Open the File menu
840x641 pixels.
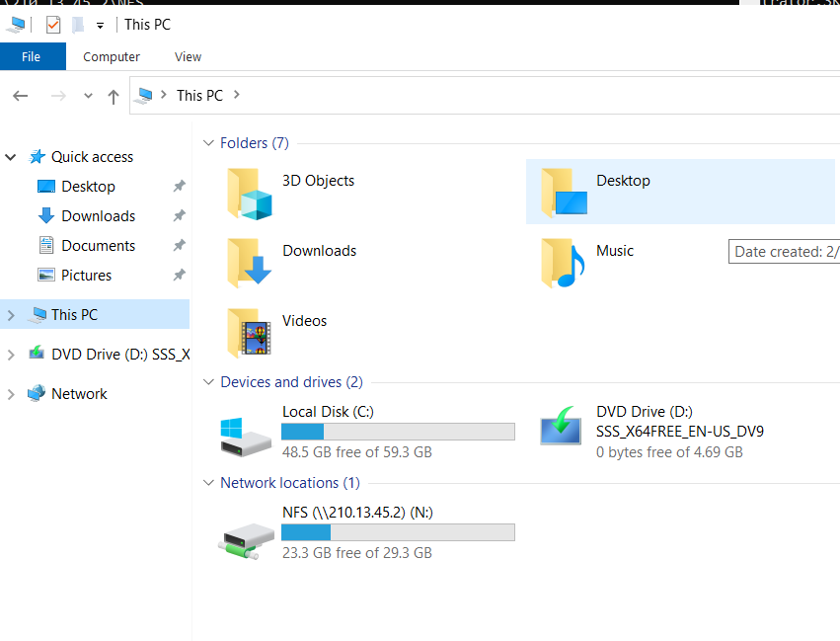(31, 57)
